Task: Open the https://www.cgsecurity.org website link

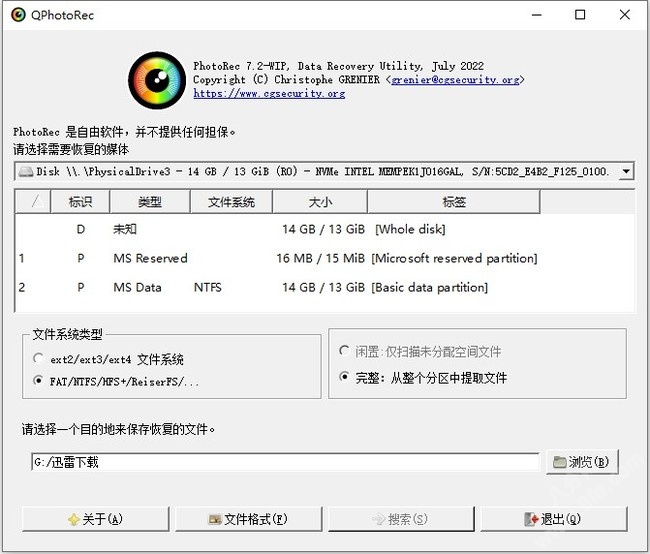Action: click(269, 93)
